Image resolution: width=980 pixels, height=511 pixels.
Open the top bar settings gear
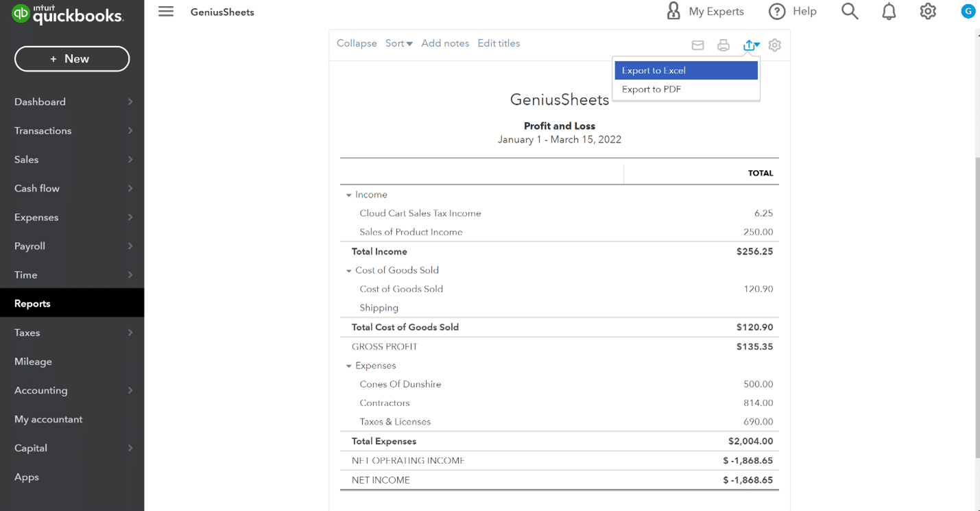coord(928,11)
